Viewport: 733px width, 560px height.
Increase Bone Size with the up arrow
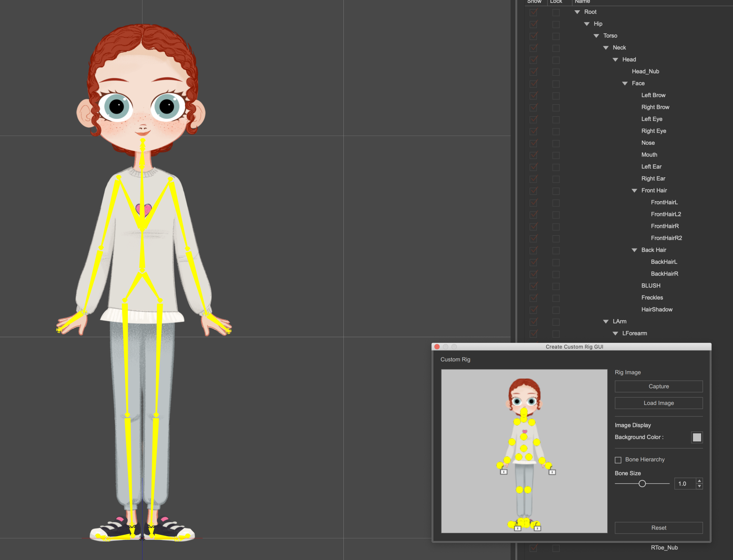[699, 481]
